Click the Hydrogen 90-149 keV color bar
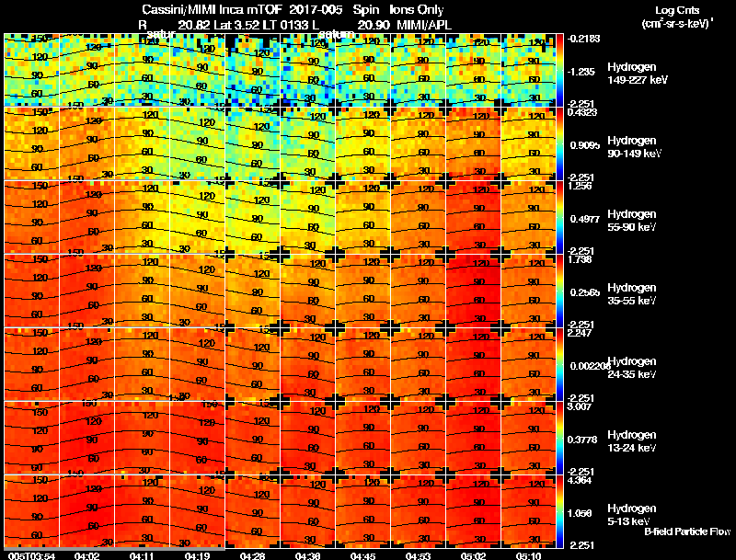The height and width of the screenshot is (560, 736). point(559,143)
